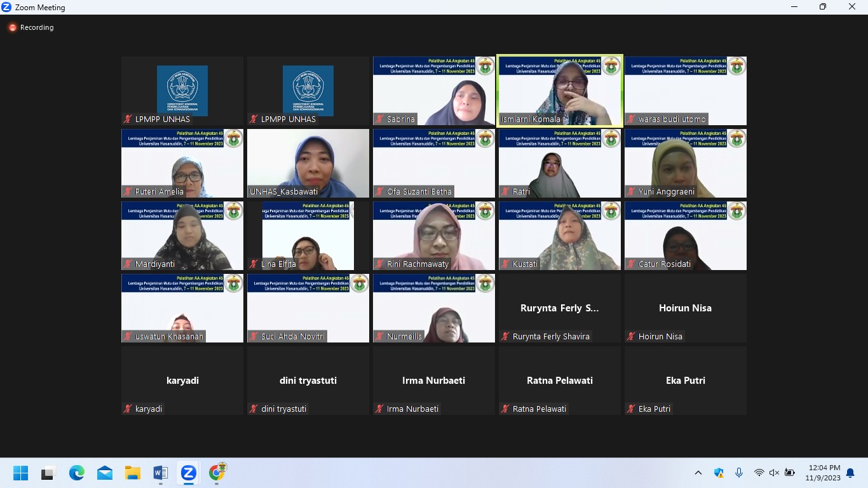Click the Rini Rachmawaty name label
This screenshot has width=868, height=488.
click(417, 264)
